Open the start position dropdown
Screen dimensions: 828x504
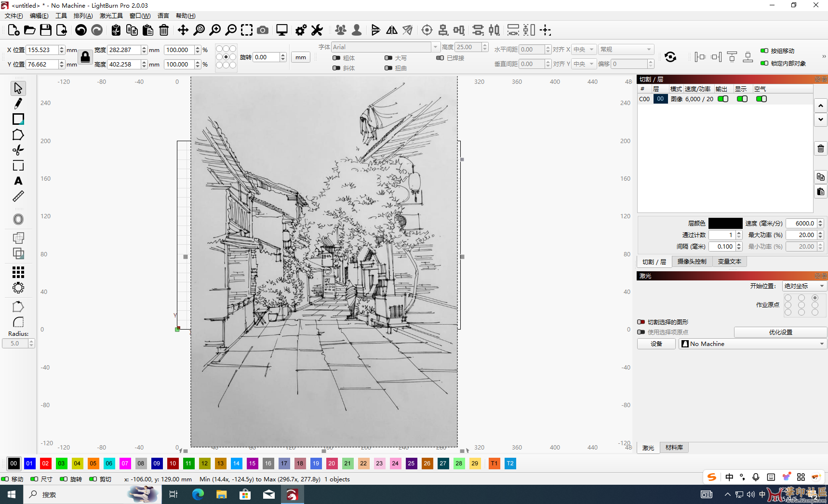pos(804,286)
